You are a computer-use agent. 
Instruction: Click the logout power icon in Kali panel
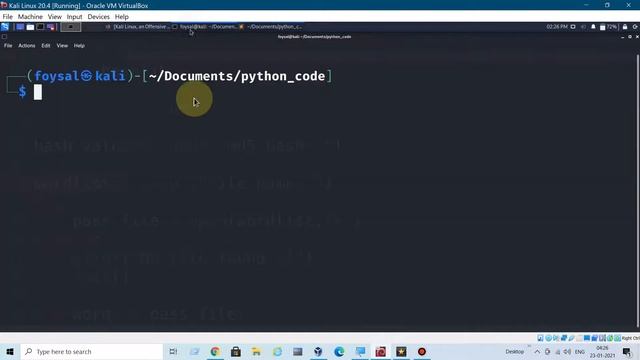635,27
